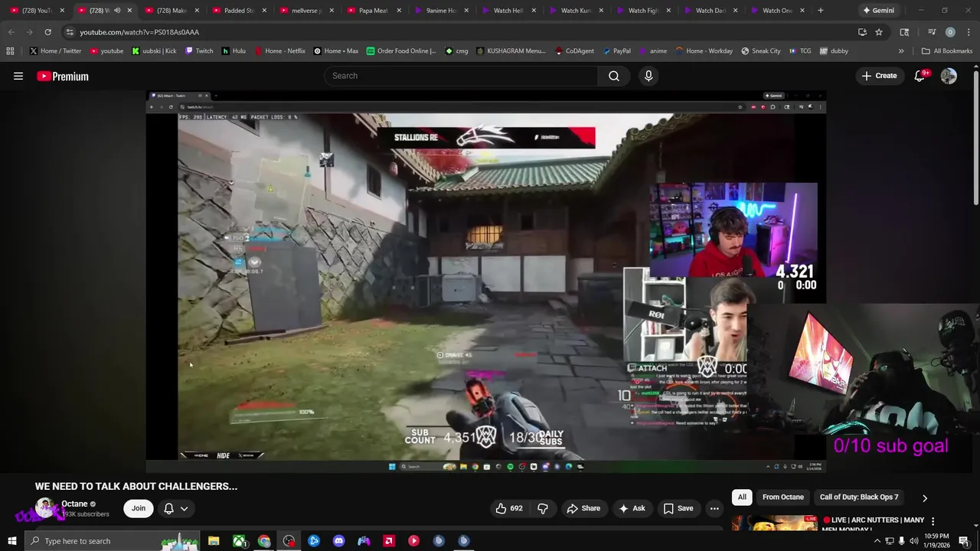The height and width of the screenshot is (551, 980).
Task: Open the apps grid in the bookmarks bar
Action: 10,51
